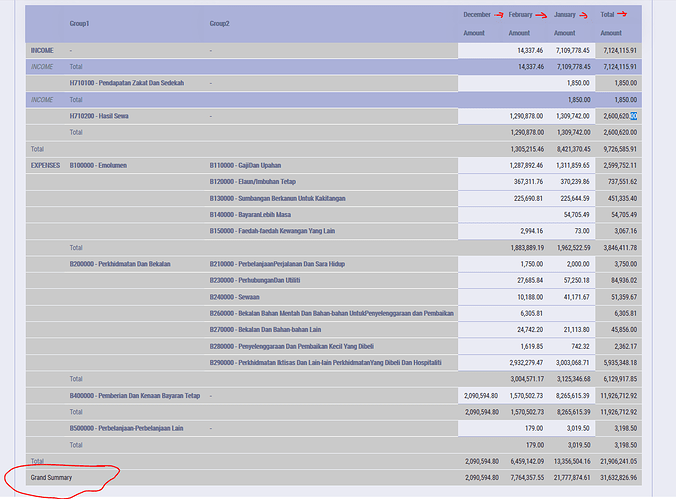The height and width of the screenshot is (499, 676).
Task: Select the February column header
Action: point(520,15)
